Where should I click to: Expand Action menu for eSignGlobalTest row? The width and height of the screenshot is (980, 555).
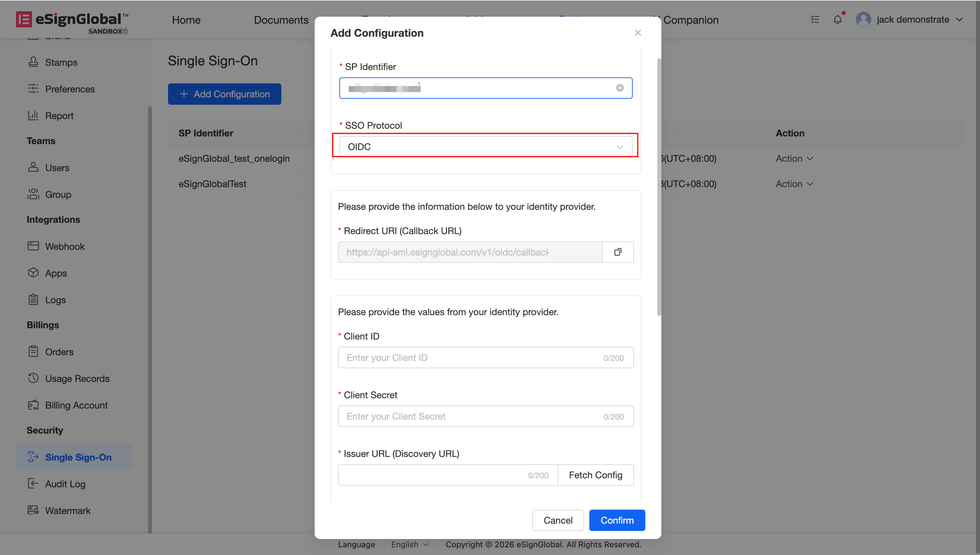coord(794,184)
